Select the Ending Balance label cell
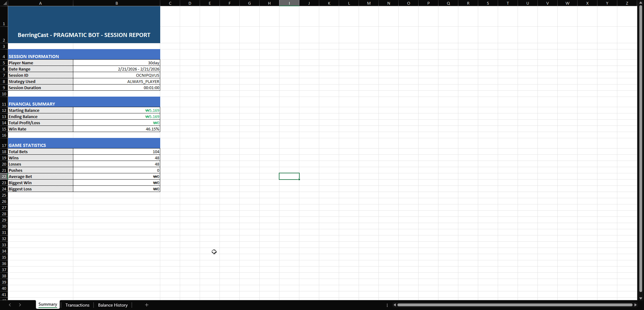Viewport: 644px width, 310px height. [x=41, y=116]
